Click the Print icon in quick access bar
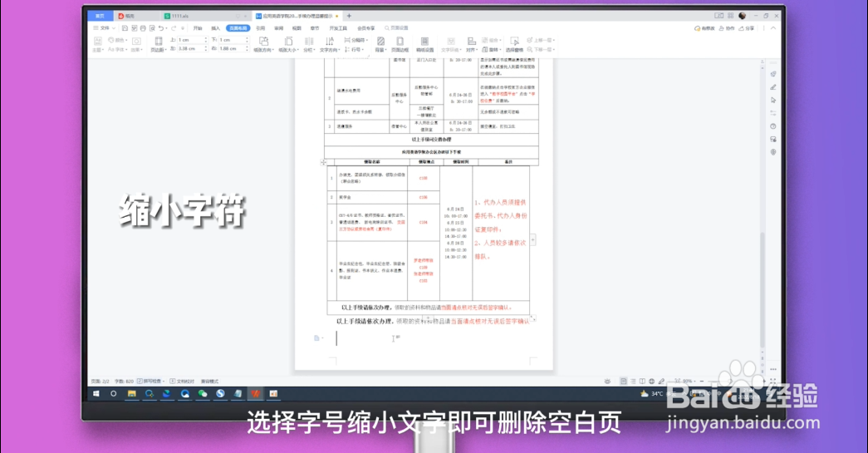This screenshot has width=868, height=453. 144,28
